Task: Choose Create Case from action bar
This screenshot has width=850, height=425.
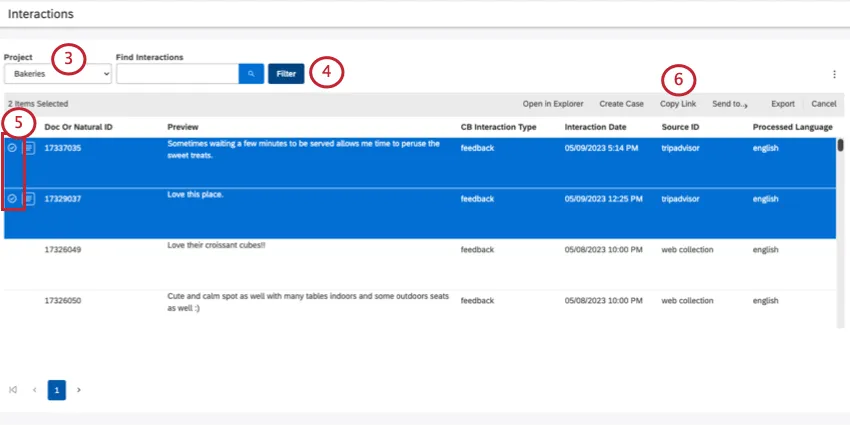Action: tap(621, 104)
